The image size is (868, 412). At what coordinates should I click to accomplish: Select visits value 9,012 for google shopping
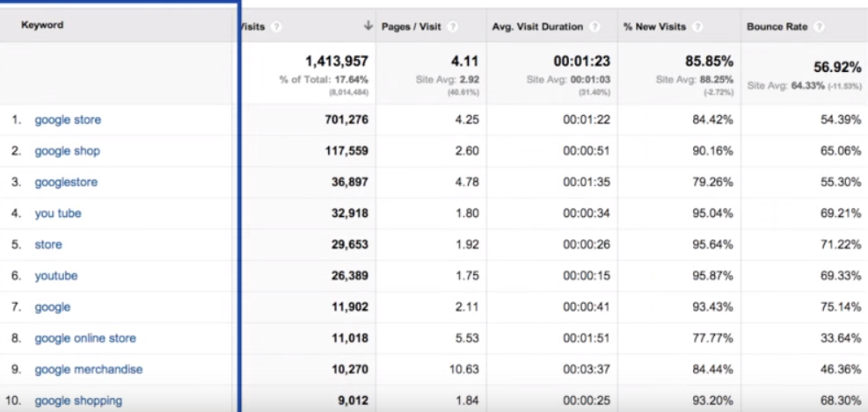tap(354, 401)
